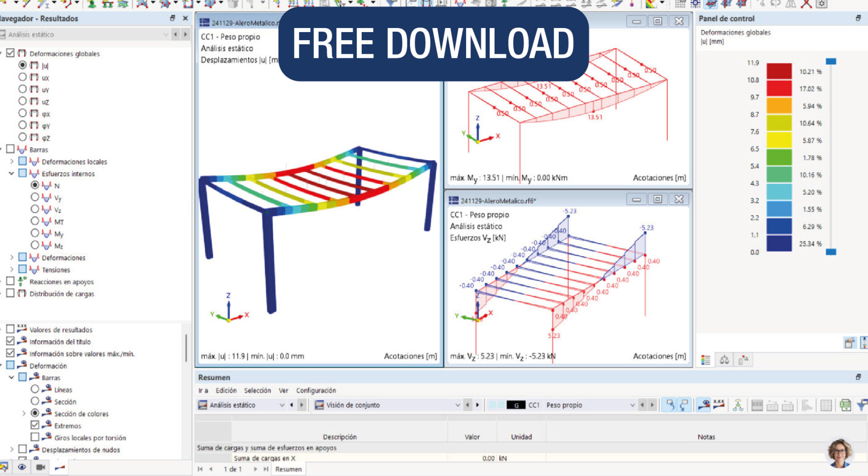
Task: Undock the Navegador panel with the pin icon
Action: point(172,19)
